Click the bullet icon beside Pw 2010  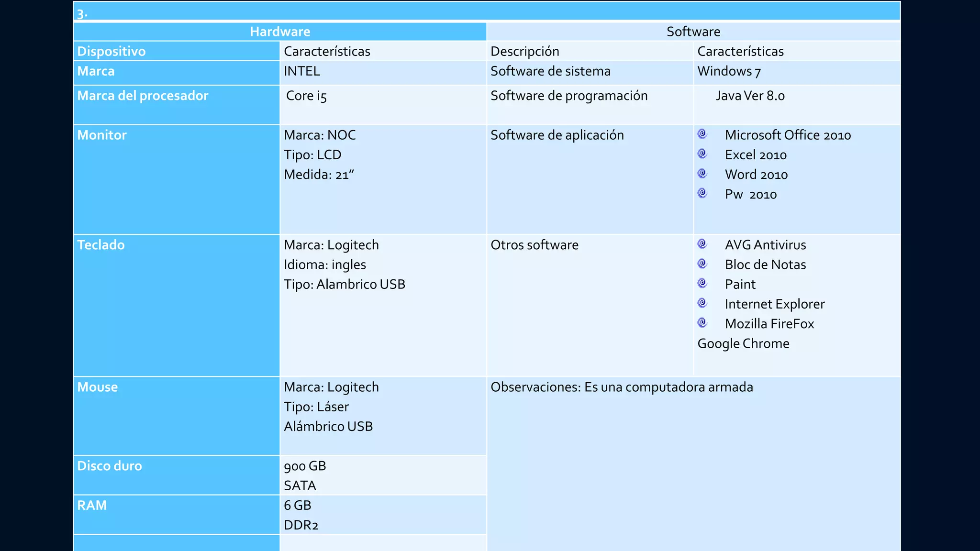702,193
